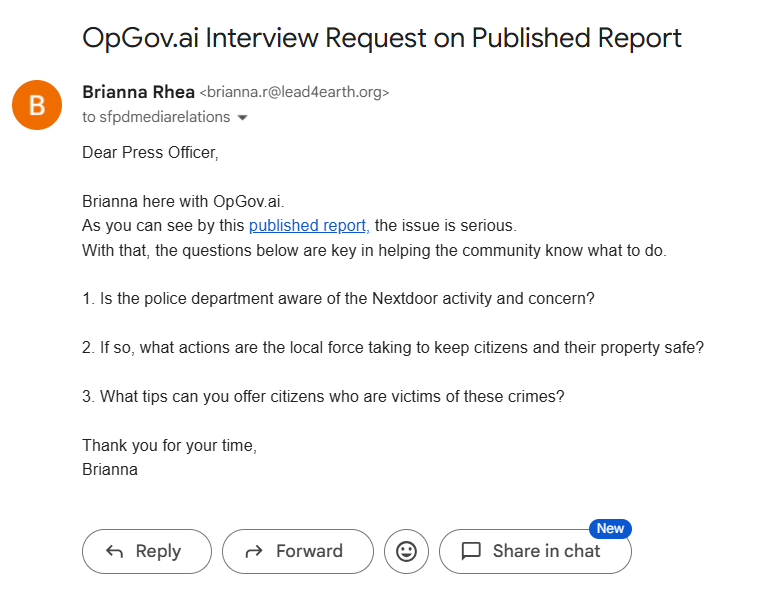Click the orange sender avatar "B"

click(36, 104)
